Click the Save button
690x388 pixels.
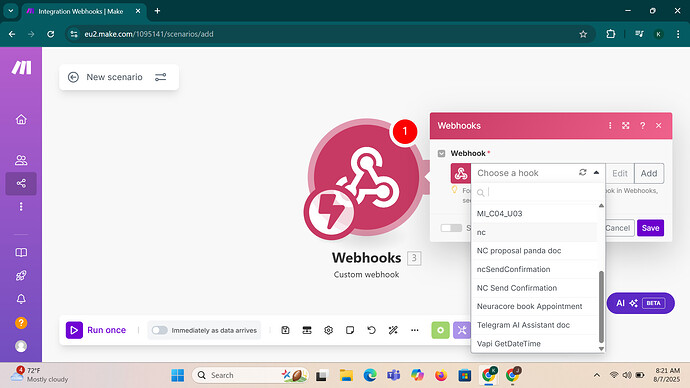(650, 228)
